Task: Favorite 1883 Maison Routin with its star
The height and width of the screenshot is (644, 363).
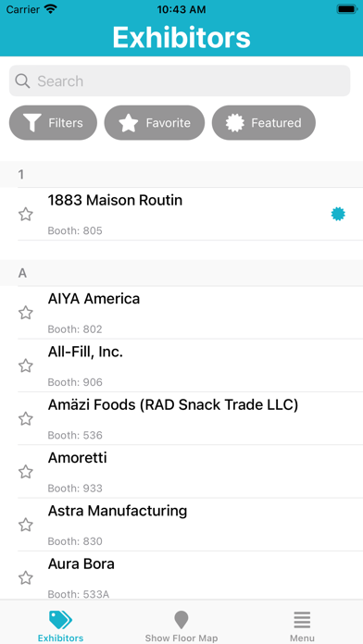Action: click(x=26, y=214)
